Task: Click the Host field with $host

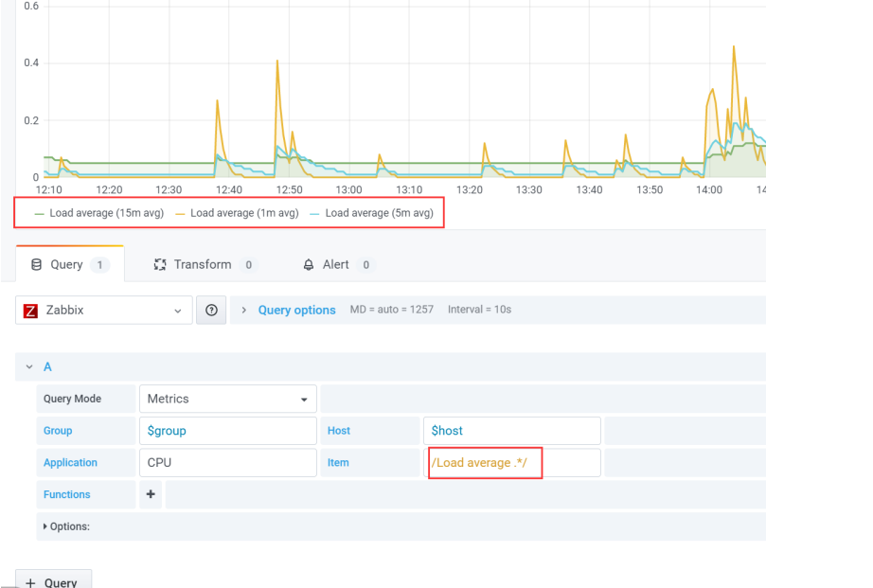Action: (511, 431)
